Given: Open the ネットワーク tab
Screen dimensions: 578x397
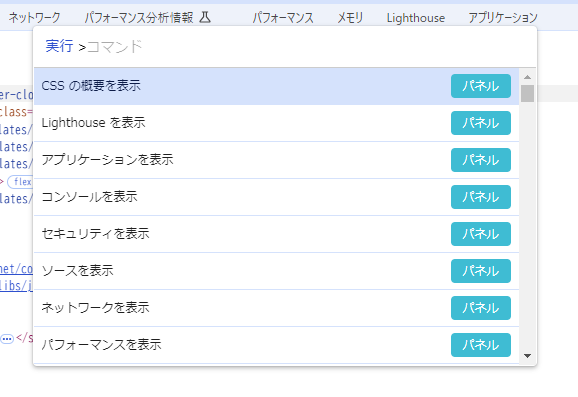Looking at the screenshot, I should pos(34,17).
